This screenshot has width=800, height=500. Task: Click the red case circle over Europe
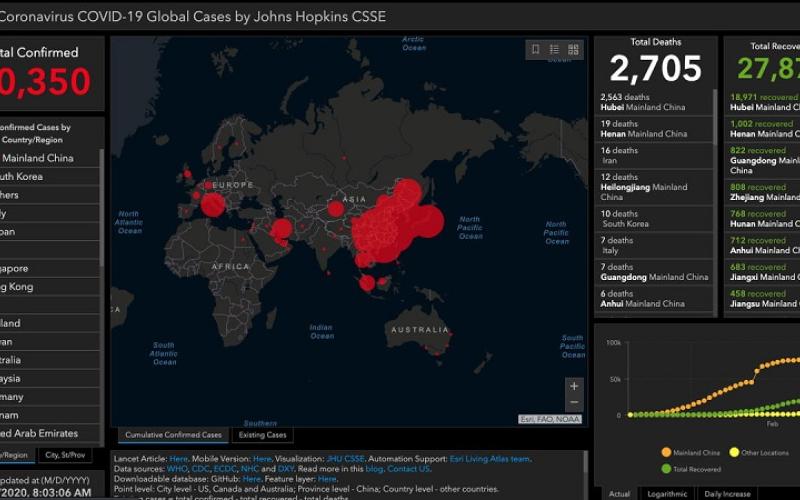click(x=213, y=204)
